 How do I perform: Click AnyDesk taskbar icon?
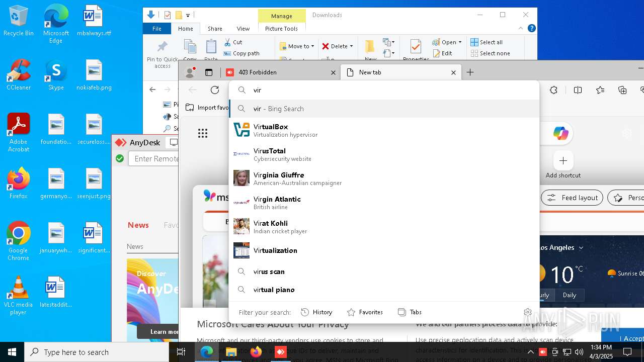(280, 352)
